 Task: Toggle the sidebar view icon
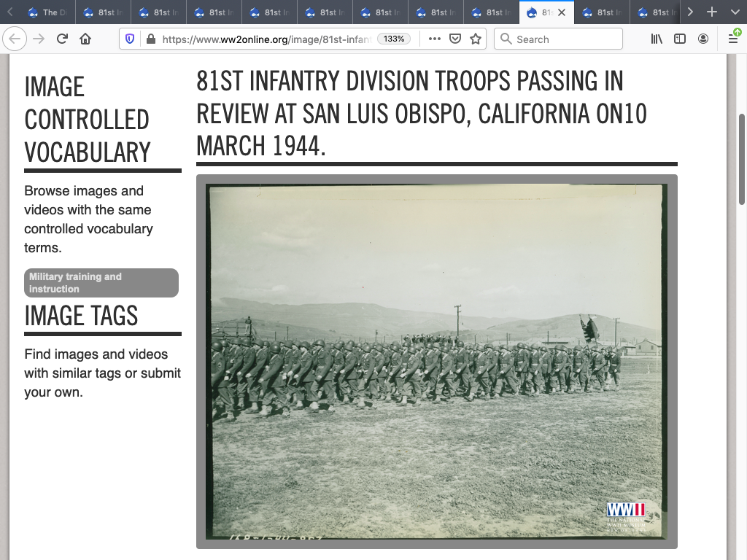[x=680, y=39]
